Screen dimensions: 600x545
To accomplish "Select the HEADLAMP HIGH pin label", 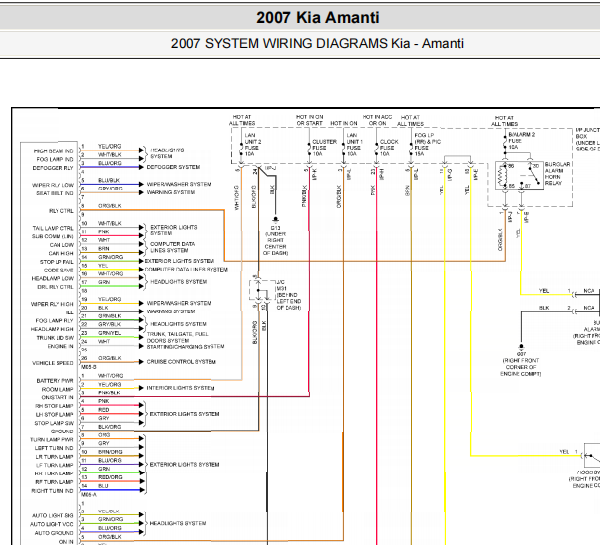I will pos(52,329).
